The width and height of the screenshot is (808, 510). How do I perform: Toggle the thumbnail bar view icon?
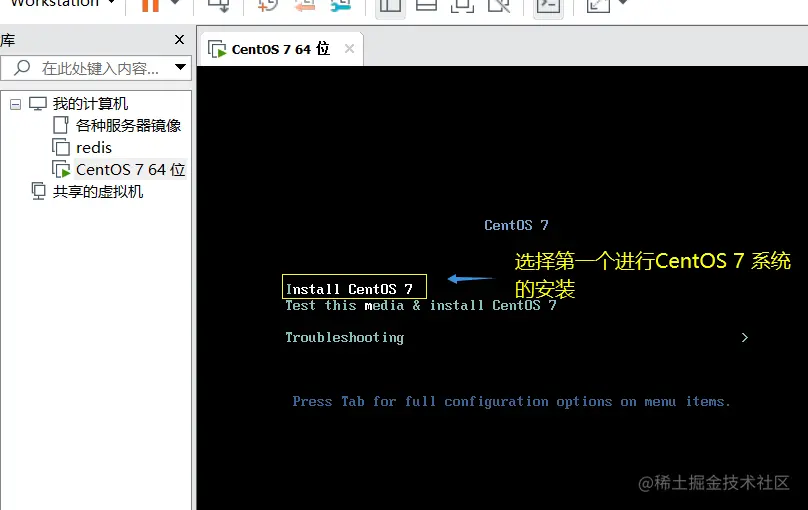click(x=426, y=5)
